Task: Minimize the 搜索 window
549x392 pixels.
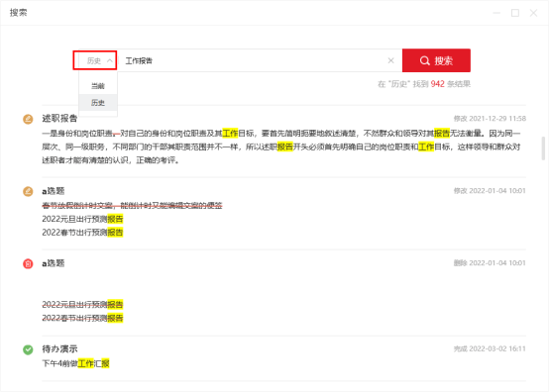Action: pyautogui.click(x=496, y=13)
